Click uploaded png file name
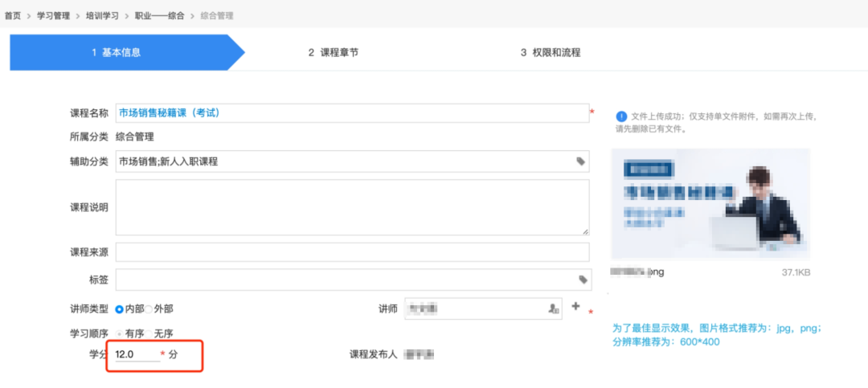Viewport: 868px width, 388px height. 637,272
